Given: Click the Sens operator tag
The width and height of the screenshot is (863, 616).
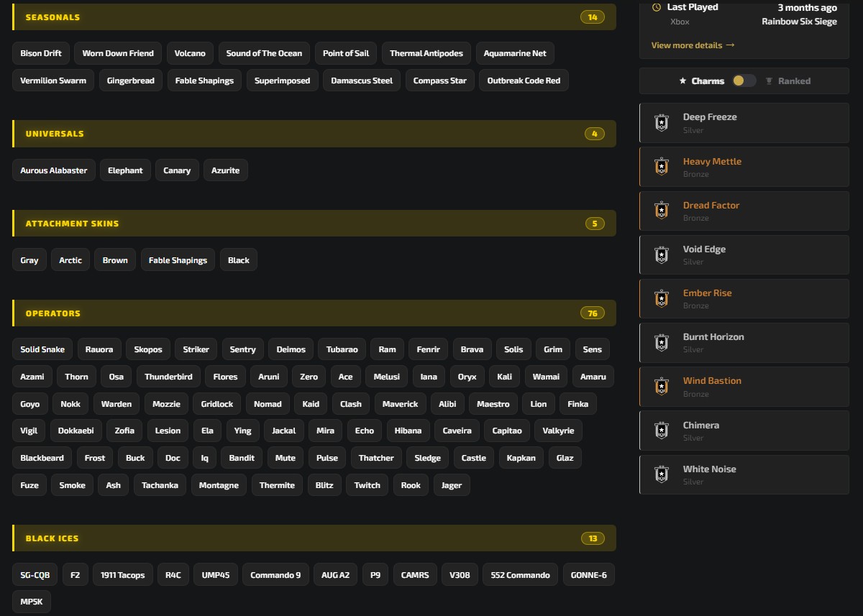Looking at the screenshot, I should (593, 349).
